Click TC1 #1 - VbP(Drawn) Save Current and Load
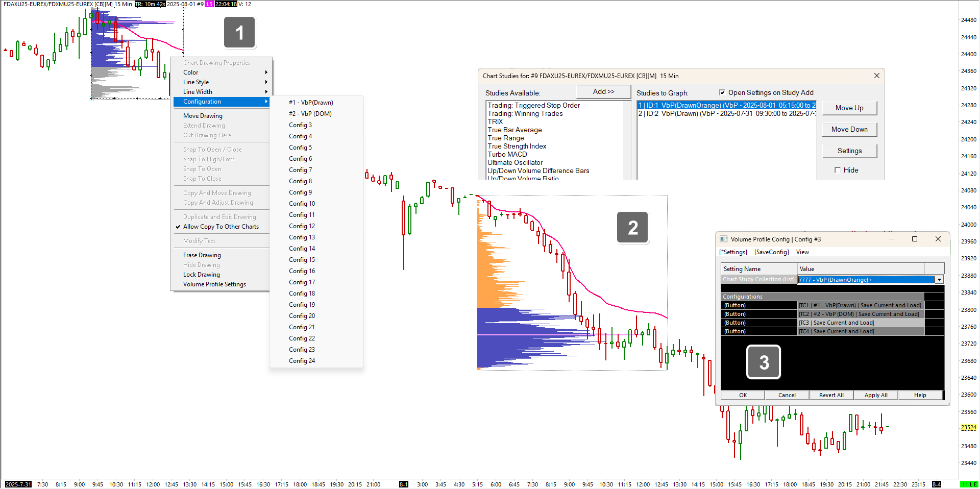Viewport: 980px width, 489px height. [x=860, y=305]
